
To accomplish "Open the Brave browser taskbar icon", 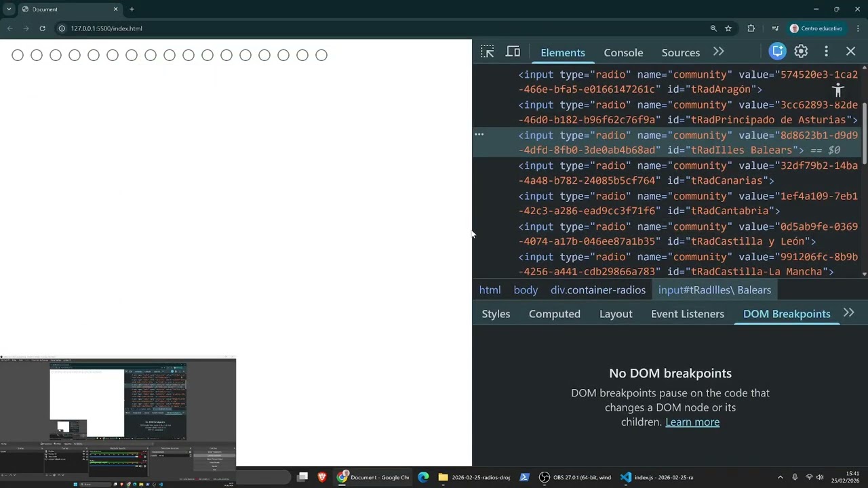I will click(x=322, y=477).
